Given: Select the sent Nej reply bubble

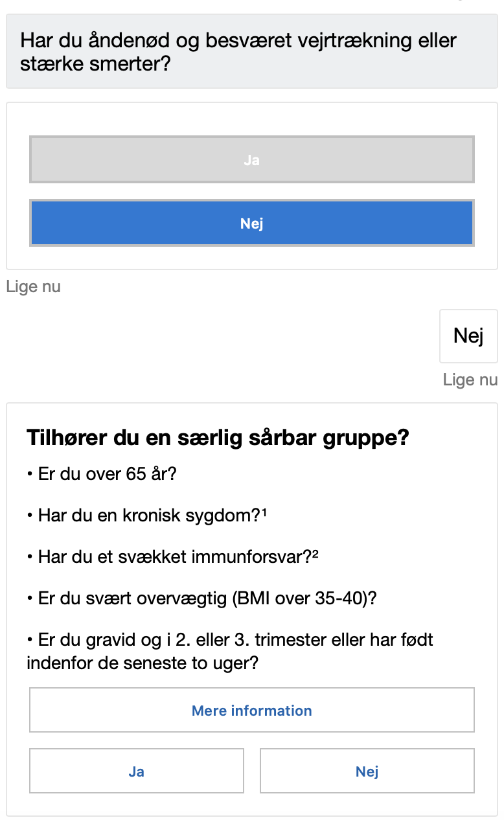Looking at the screenshot, I should (x=468, y=336).
